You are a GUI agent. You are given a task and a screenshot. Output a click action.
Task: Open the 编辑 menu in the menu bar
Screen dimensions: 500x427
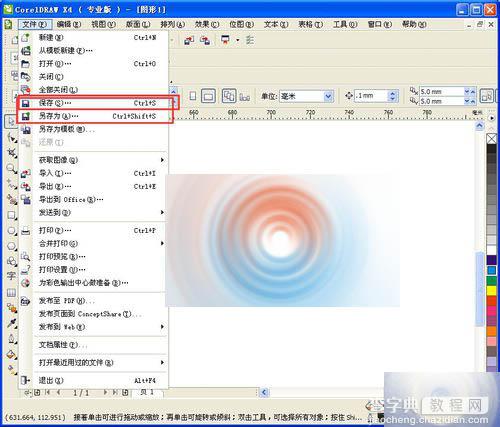(x=69, y=24)
